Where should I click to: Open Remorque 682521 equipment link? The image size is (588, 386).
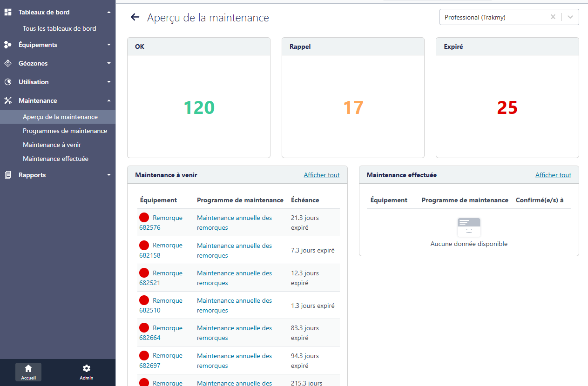pyautogui.click(x=161, y=278)
